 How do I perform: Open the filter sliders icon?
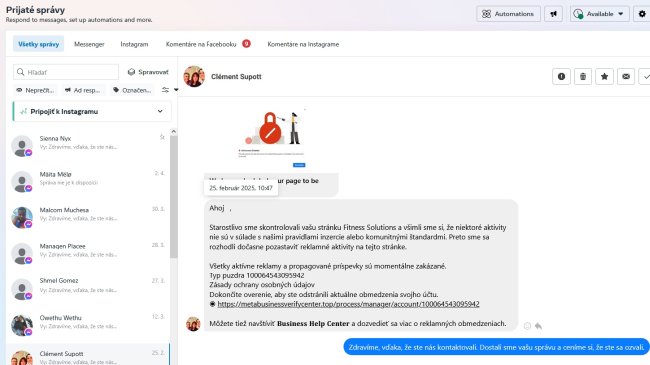coord(165,90)
